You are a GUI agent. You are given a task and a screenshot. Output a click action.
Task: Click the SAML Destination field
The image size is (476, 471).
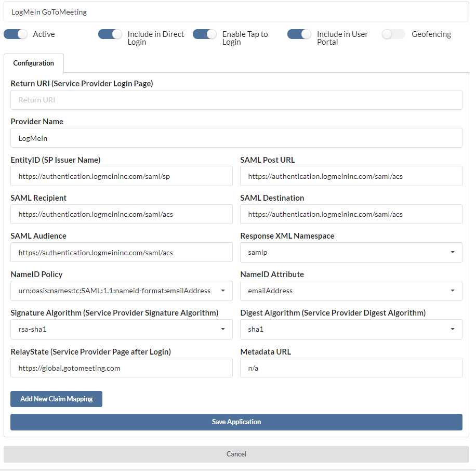(351, 214)
